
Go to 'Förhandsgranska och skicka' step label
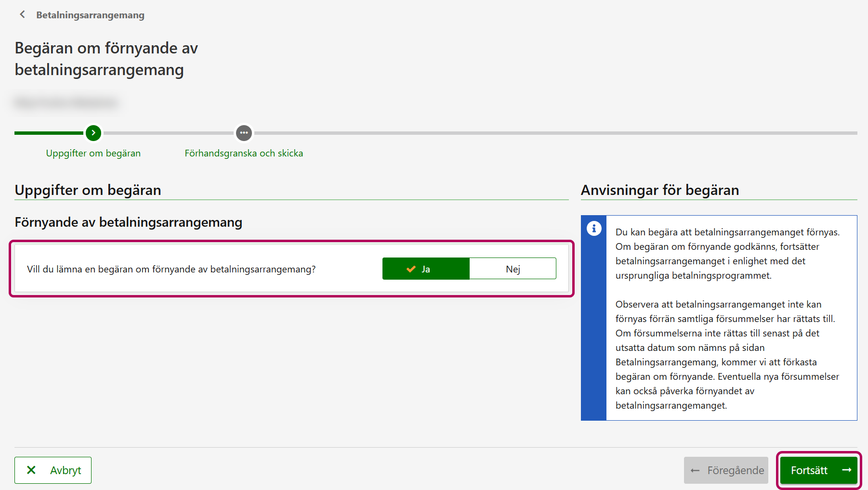244,153
